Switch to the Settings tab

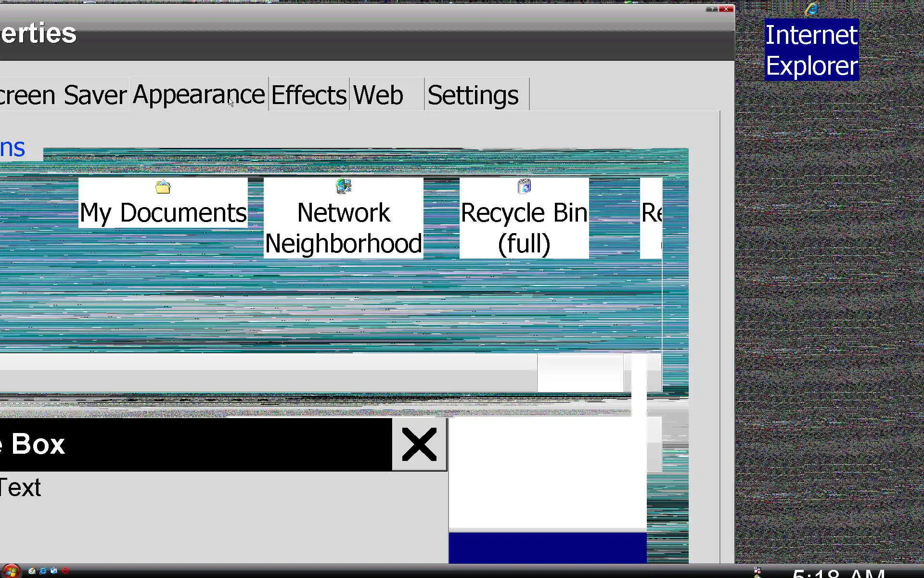tap(473, 95)
